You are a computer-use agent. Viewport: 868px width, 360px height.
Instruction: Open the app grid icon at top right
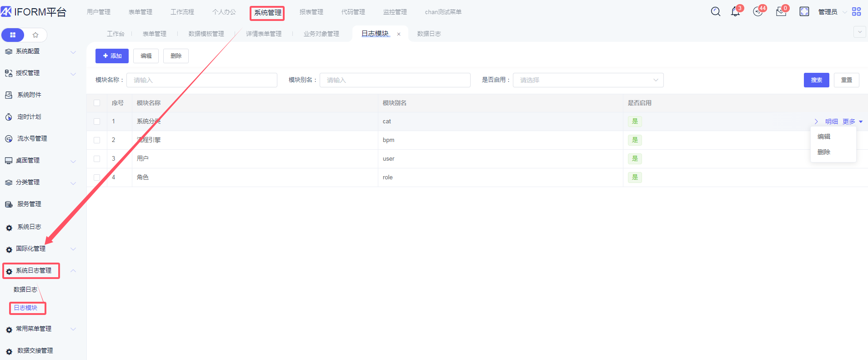(x=856, y=12)
